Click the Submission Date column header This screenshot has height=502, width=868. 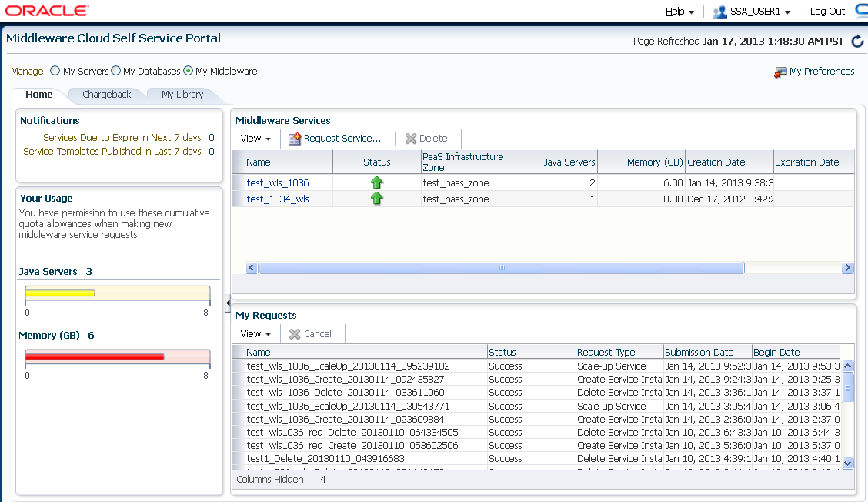point(707,352)
